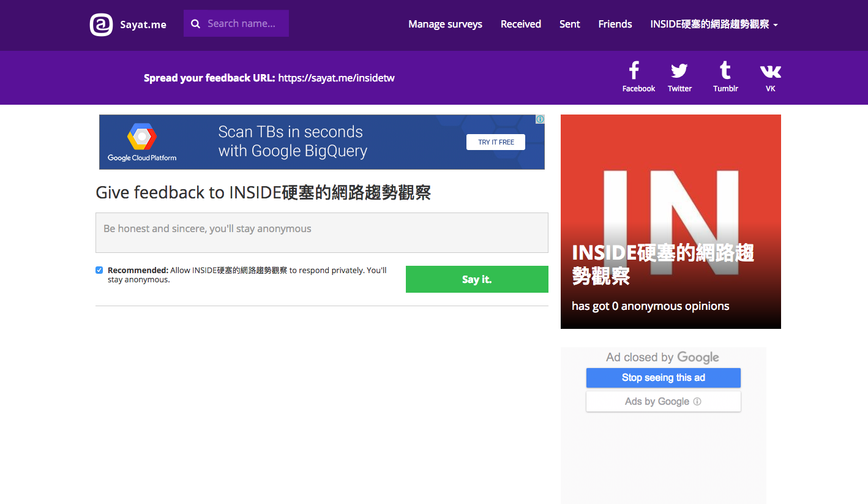Viewport: 868px width, 504px height.
Task: Click the Ads by Google button
Action: pos(664,402)
